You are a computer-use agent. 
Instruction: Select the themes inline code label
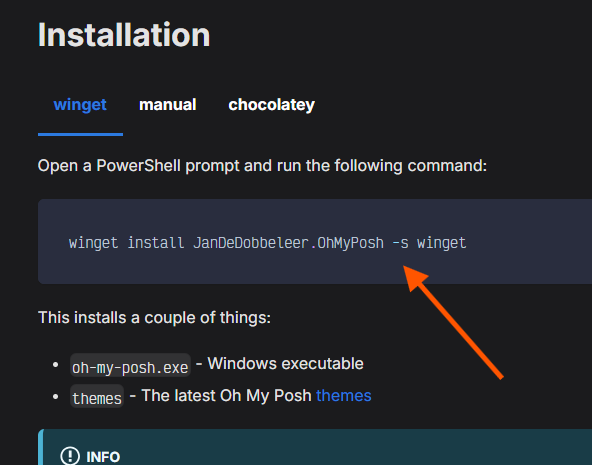pos(97,396)
